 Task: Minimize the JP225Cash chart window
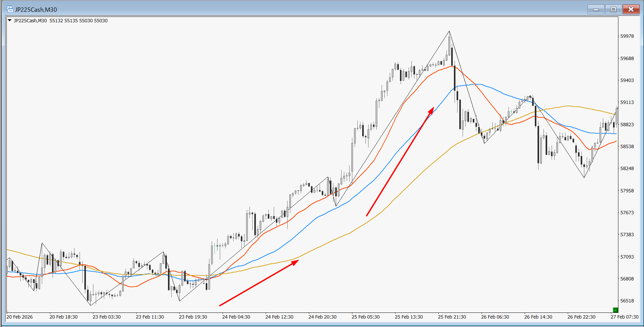(x=596, y=9)
